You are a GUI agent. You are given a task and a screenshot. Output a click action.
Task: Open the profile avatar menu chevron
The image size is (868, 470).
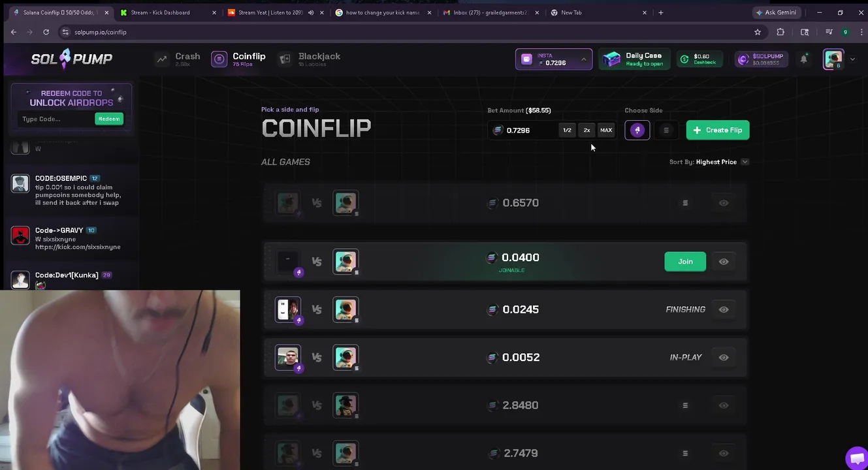coord(852,59)
